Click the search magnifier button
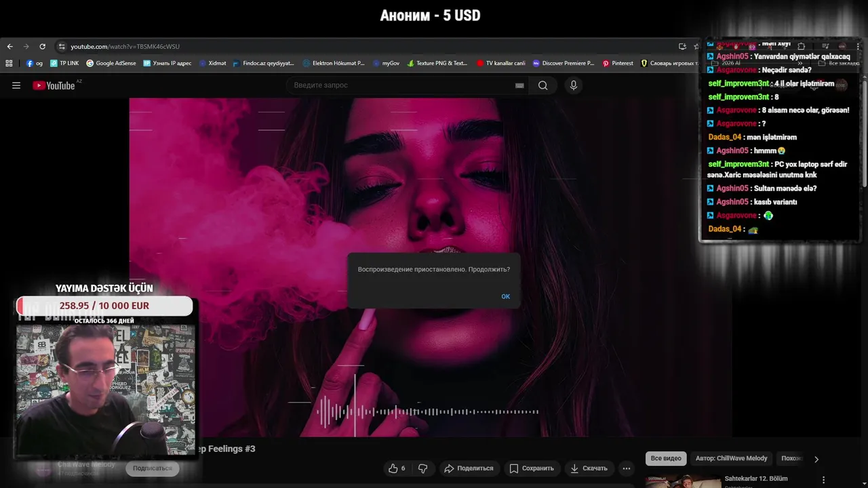Screen dimensions: 868x488 pos(543,85)
